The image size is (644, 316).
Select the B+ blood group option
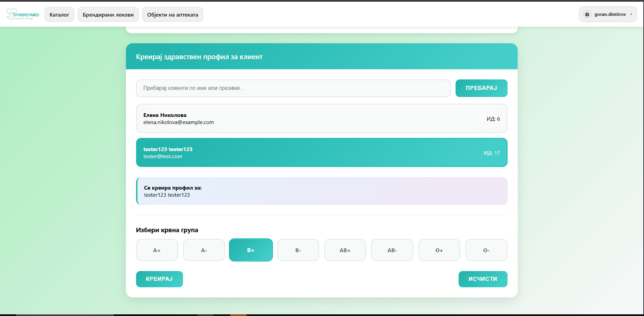(251, 250)
